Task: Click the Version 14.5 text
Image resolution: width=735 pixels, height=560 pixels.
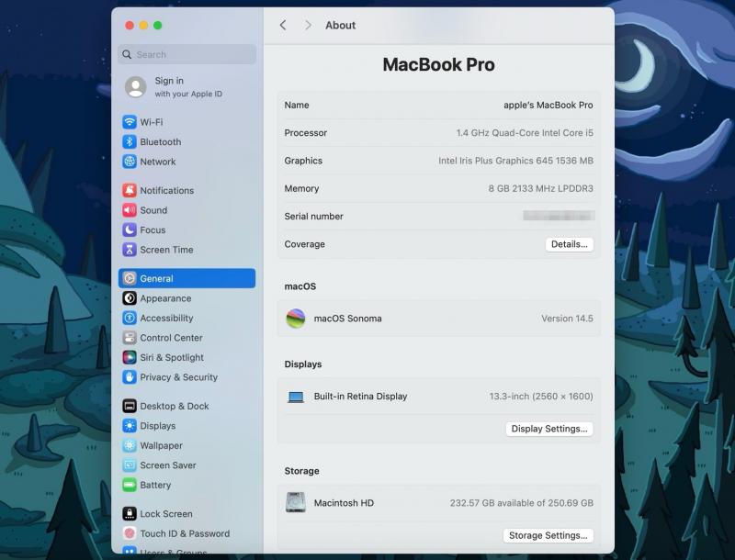Action: click(567, 319)
